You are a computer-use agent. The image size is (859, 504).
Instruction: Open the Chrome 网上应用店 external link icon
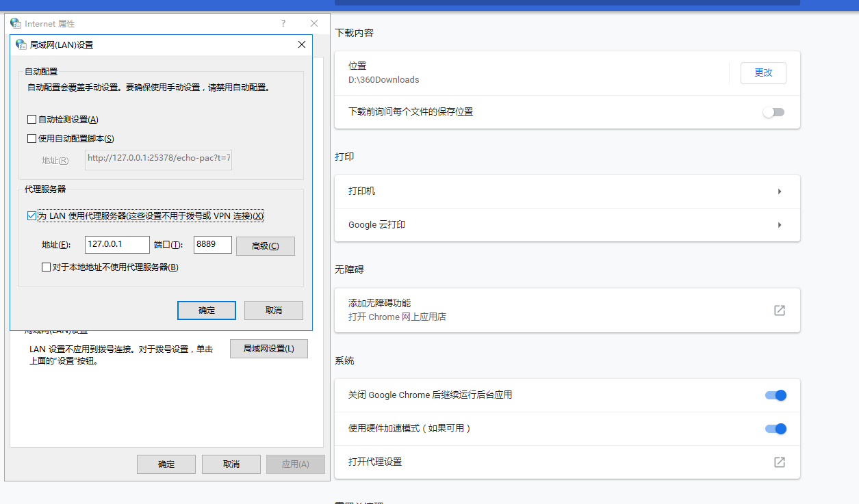click(x=779, y=310)
